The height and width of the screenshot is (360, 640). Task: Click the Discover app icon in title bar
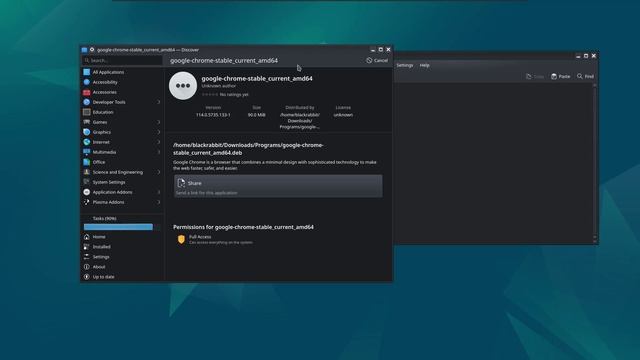tap(84, 50)
